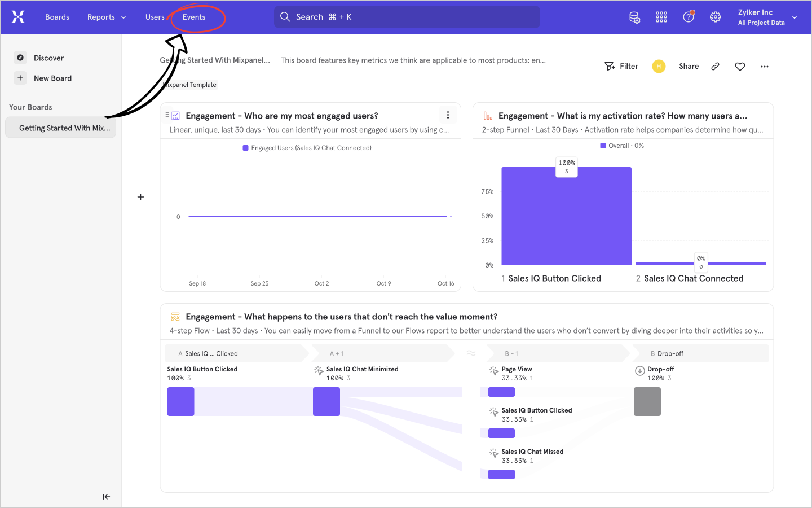
Task: Click the Page View event icon
Action: pos(493,370)
